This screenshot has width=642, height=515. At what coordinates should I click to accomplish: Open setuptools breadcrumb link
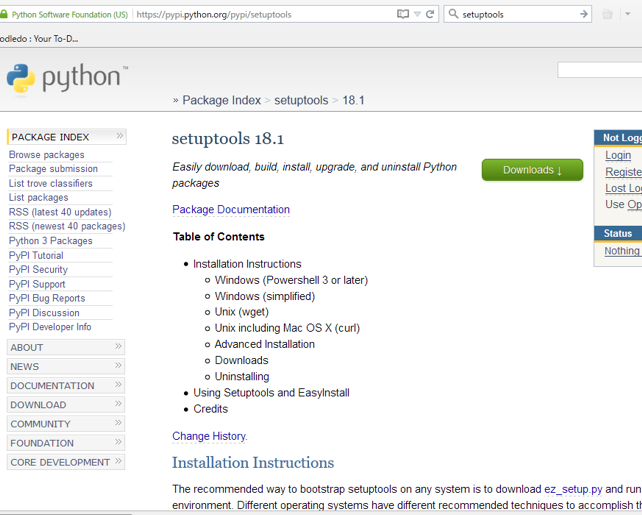tap(301, 100)
